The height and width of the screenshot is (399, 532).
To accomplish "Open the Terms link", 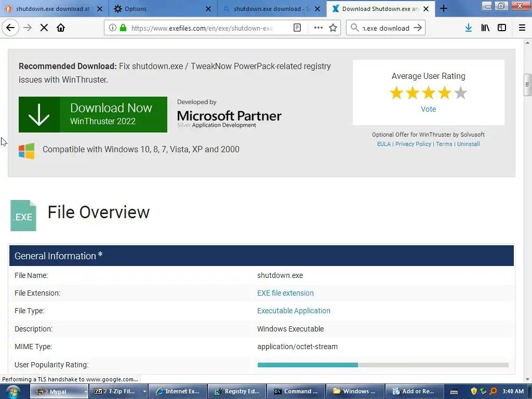I will [x=444, y=144].
